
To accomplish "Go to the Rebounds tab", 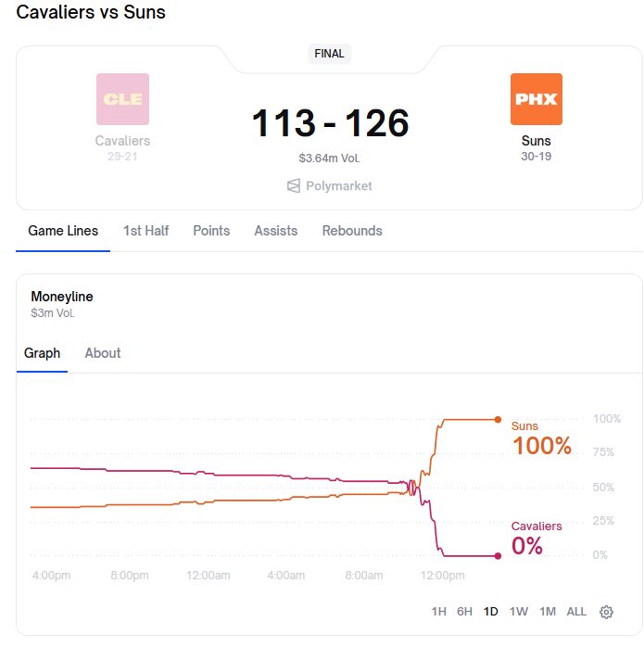I will pyautogui.click(x=351, y=231).
